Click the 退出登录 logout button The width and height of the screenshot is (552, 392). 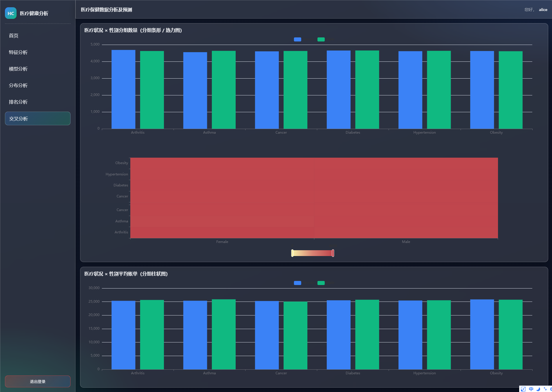click(37, 382)
